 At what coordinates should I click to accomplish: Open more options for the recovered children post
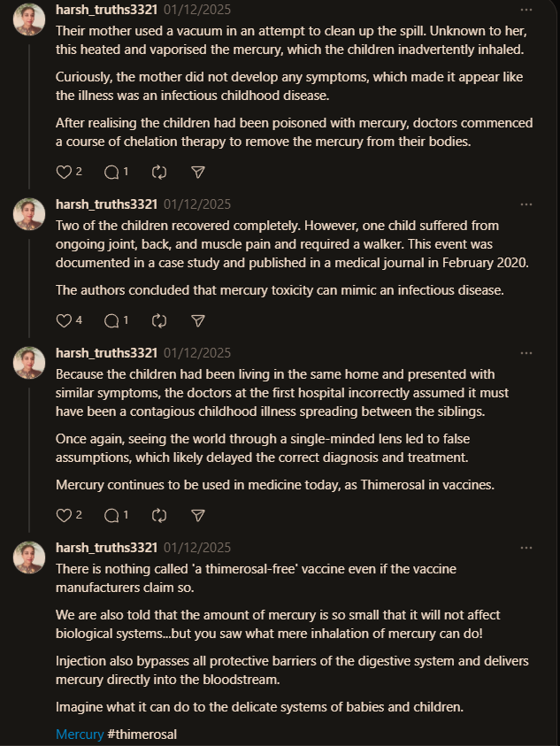pyautogui.click(x=526, y=204)
